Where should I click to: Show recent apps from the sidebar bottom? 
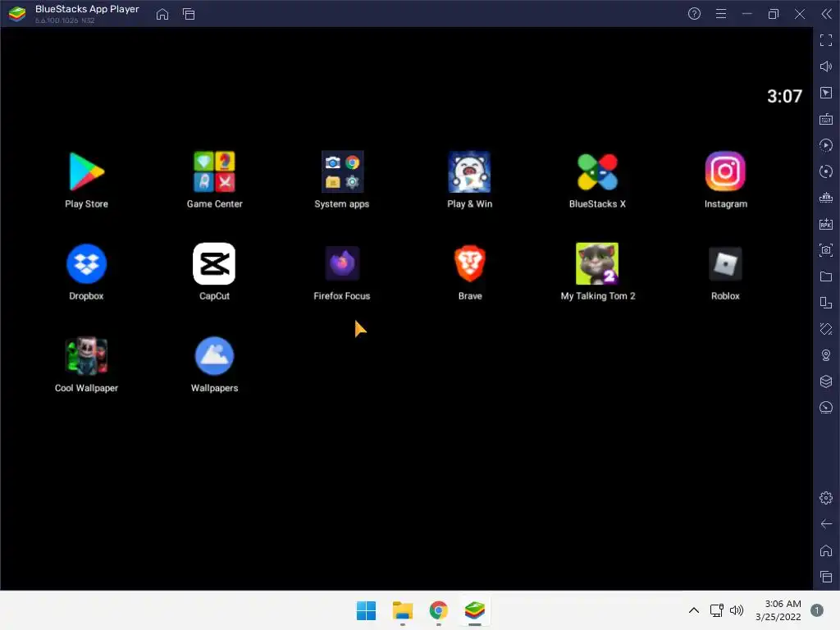pyautogui.click(x=826, y=577)
